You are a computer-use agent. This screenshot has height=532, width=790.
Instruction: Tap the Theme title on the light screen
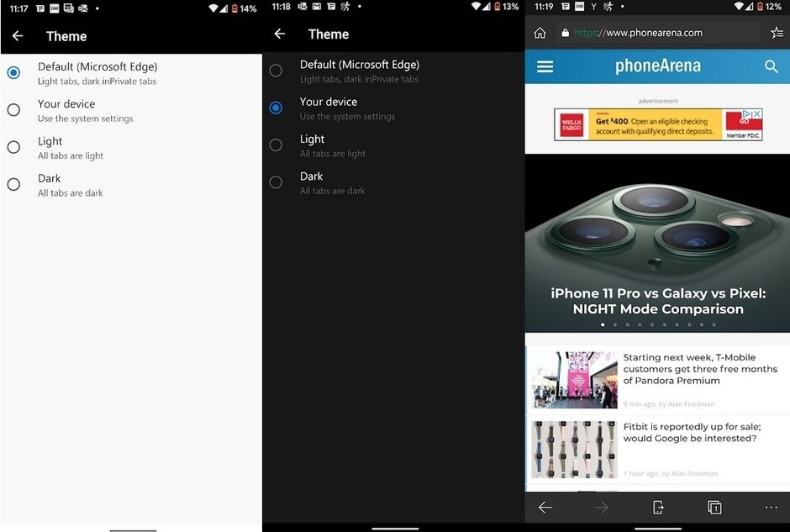[x=66, y=36]
